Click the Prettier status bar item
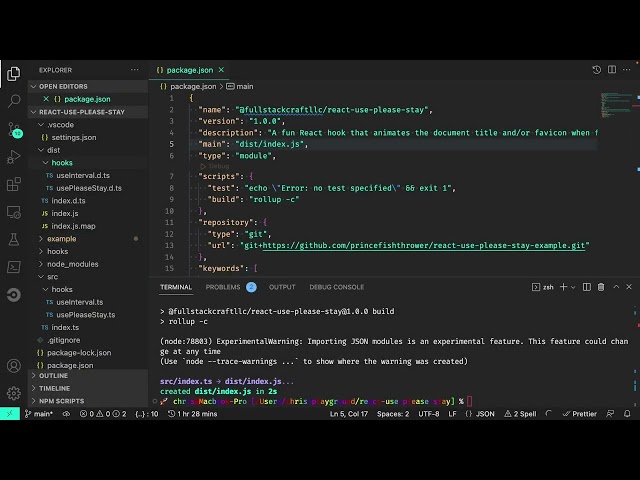Viewport: 640px width, 480px height. pyautogui.click(x=580, y=413)
